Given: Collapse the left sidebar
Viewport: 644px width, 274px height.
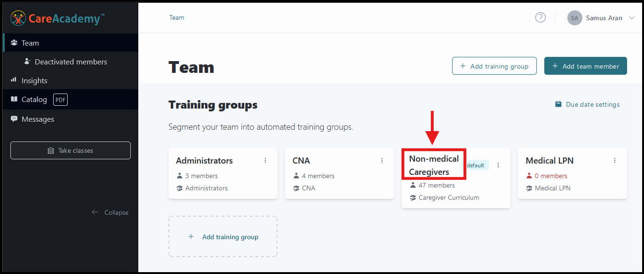Looking at the screenshot, I should click(110, 212).
